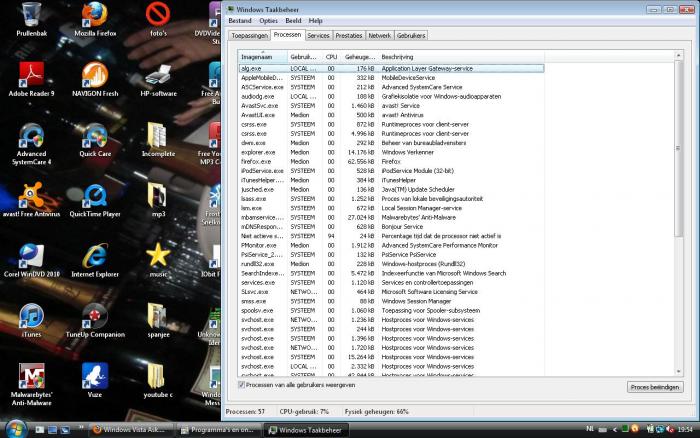This screenshot has height=438, width=700.
Task: Select the iTunesHelper process row
Action: pos(391,180)
